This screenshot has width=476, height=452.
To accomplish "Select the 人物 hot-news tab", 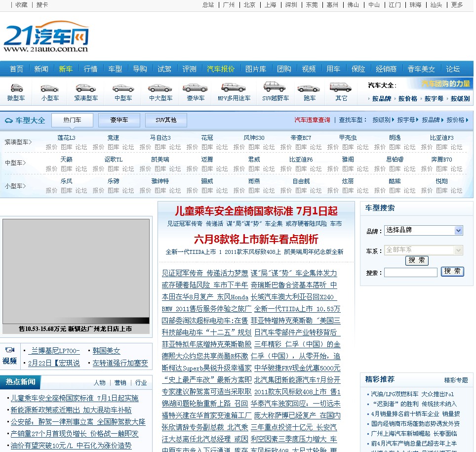I will click(x=100, y=383).
